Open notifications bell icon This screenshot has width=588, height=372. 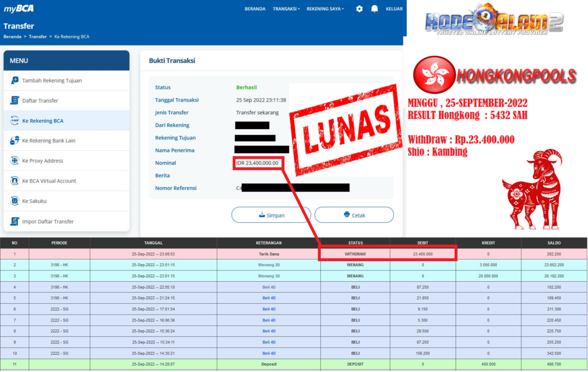tap(374, 9)
